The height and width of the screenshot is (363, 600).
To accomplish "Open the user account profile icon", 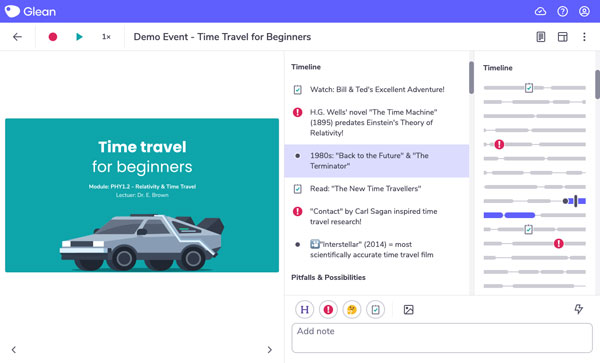I will pyautogui.click(x=584, y=11).
